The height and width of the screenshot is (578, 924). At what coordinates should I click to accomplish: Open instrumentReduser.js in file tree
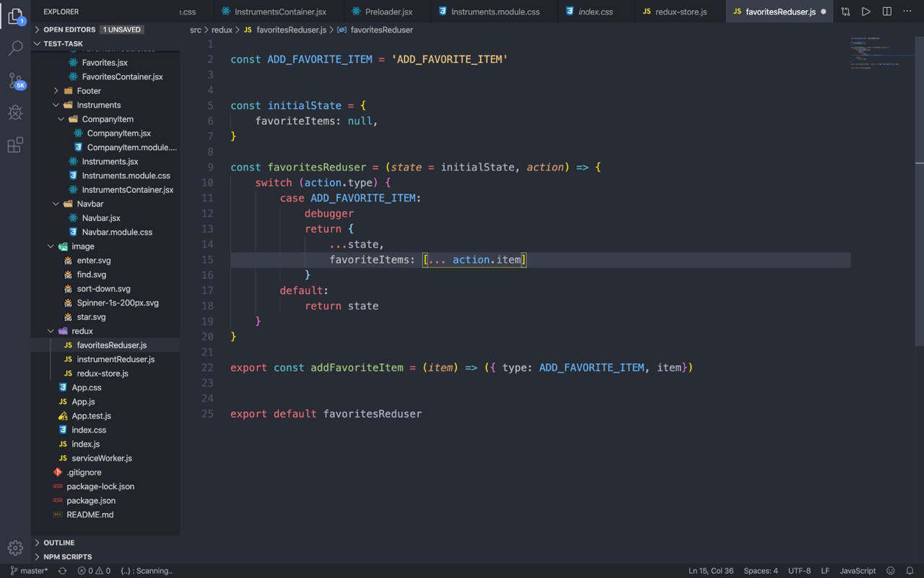point(115,359)
